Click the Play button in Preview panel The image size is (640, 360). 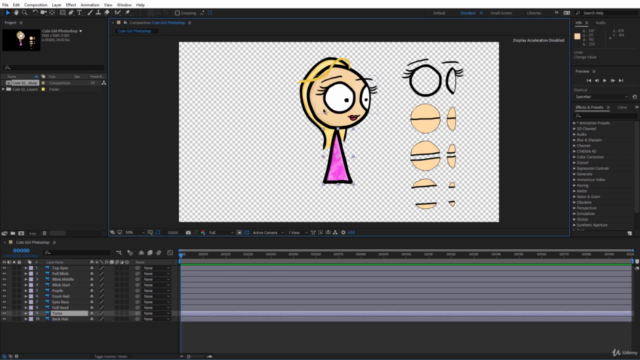(604, 81)
